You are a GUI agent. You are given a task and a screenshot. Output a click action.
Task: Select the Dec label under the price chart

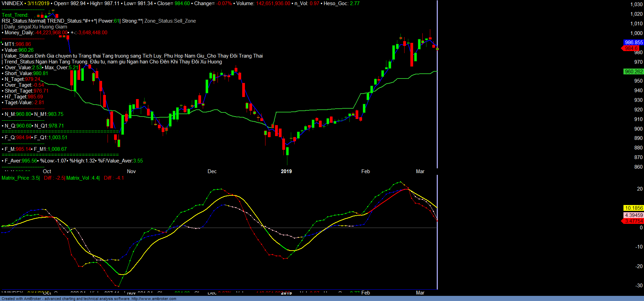click(212, 171)
